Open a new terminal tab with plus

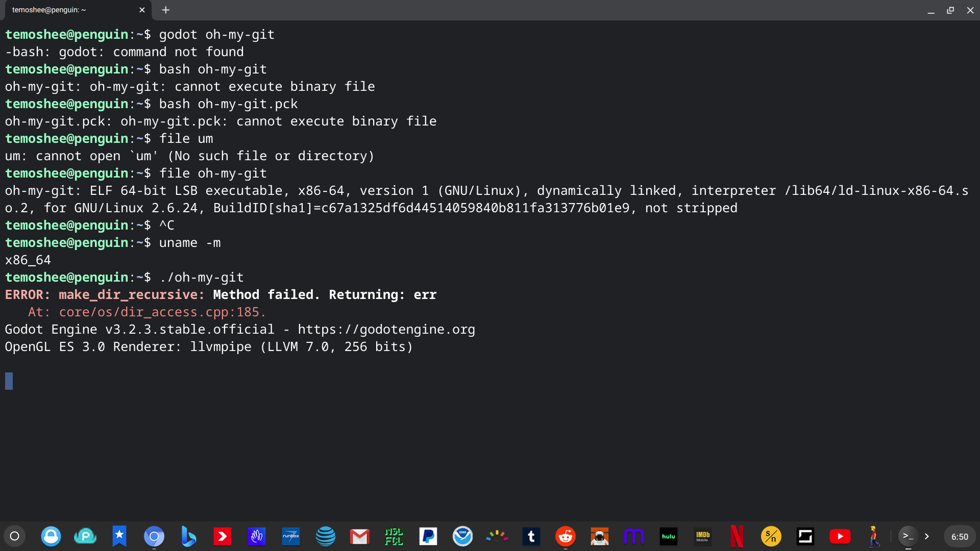pos(165,10)
